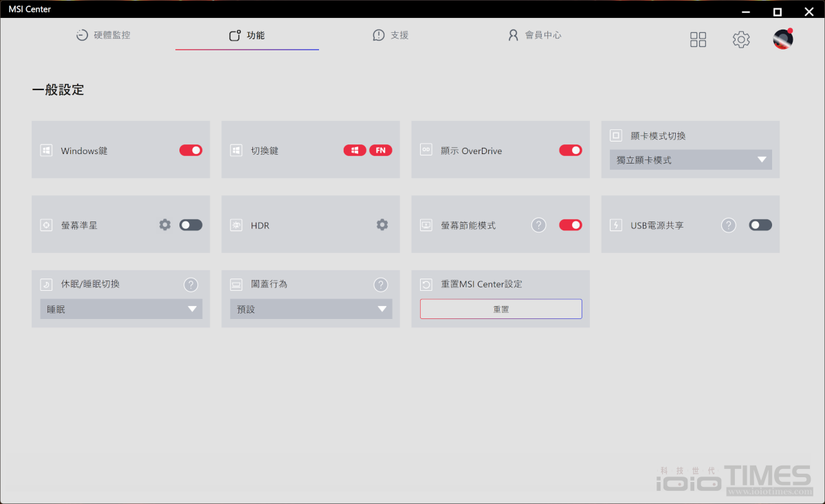The height and width of the screenshot is (504, 825).
Task: Open 螢幕準星 crosshair settings gear
Action: coord(165,224)
